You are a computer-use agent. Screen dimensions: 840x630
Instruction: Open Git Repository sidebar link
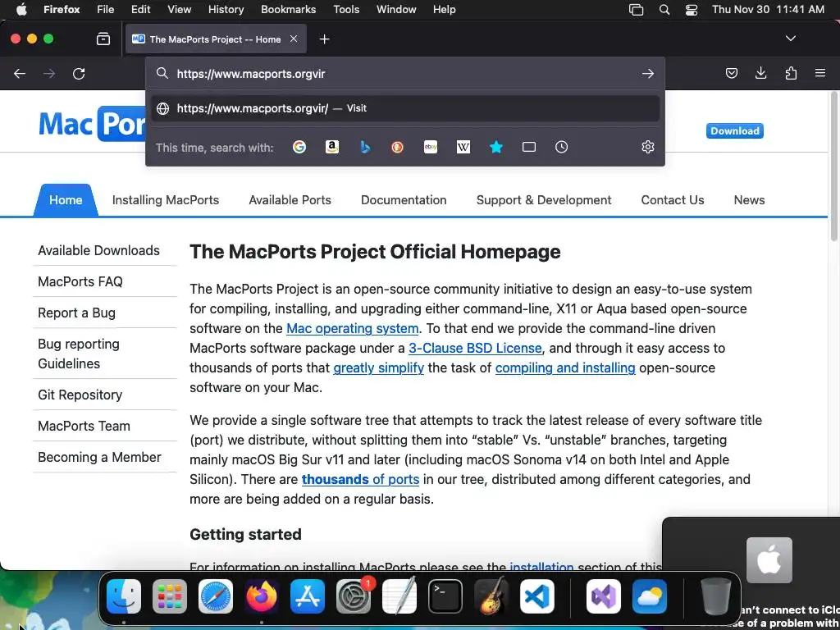(80, 395)
